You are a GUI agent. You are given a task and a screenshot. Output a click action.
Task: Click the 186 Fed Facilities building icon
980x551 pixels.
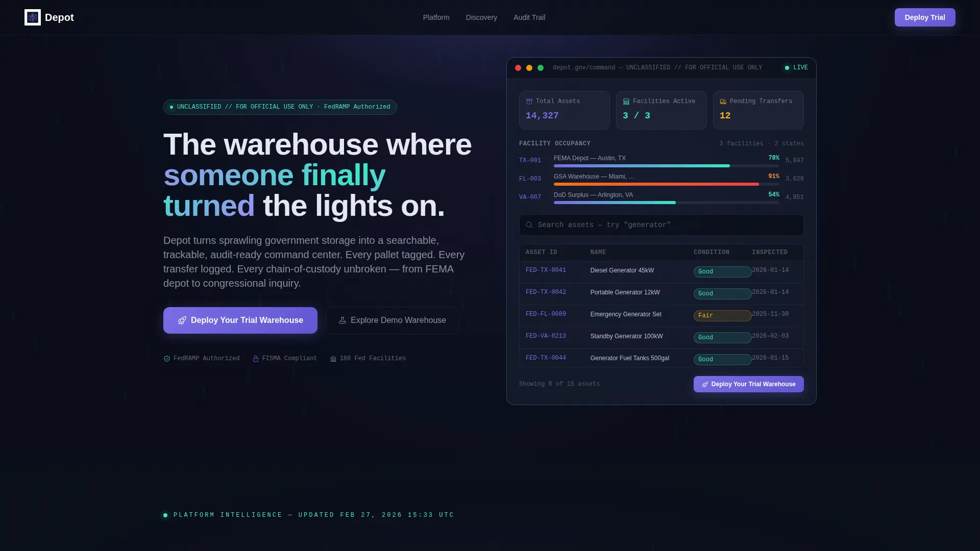tap(333, 359)
